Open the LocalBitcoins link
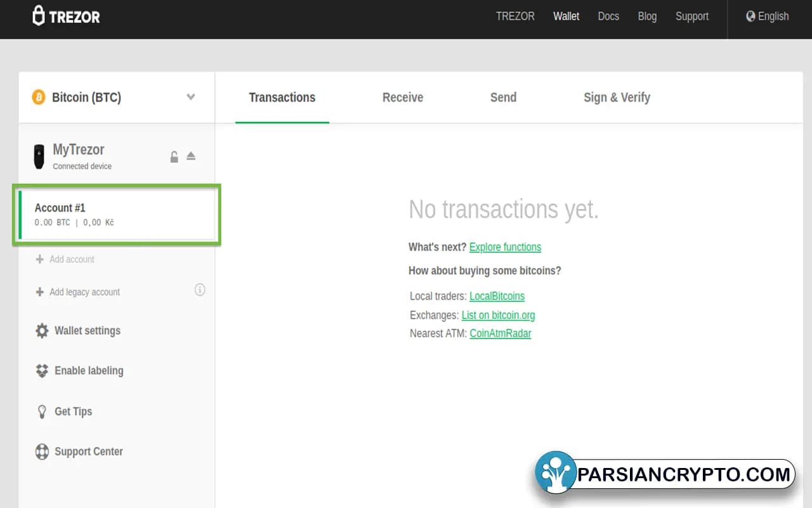This screenshot has width=812, height=508. 497,296
